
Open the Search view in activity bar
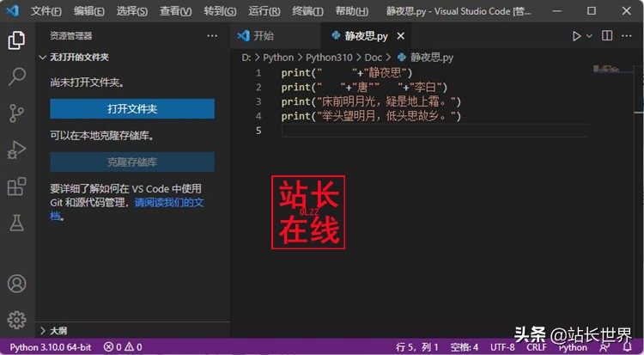[16, 77]
